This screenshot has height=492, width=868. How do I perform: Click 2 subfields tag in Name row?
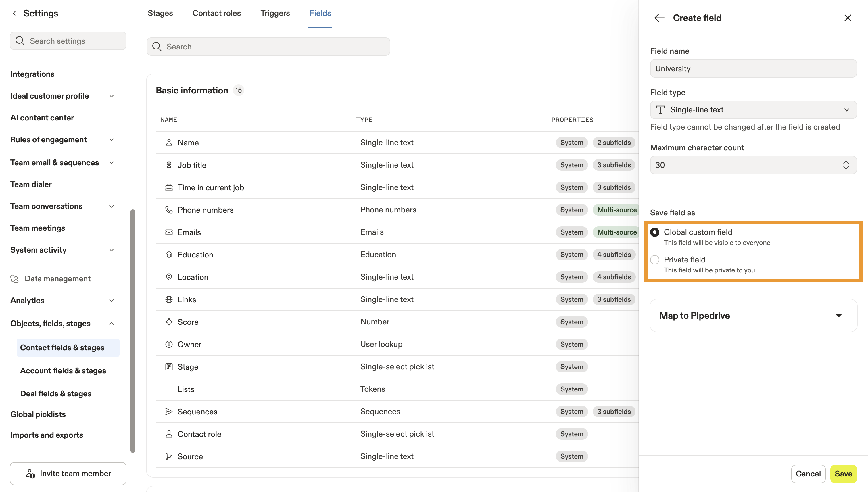coord(614,143)
